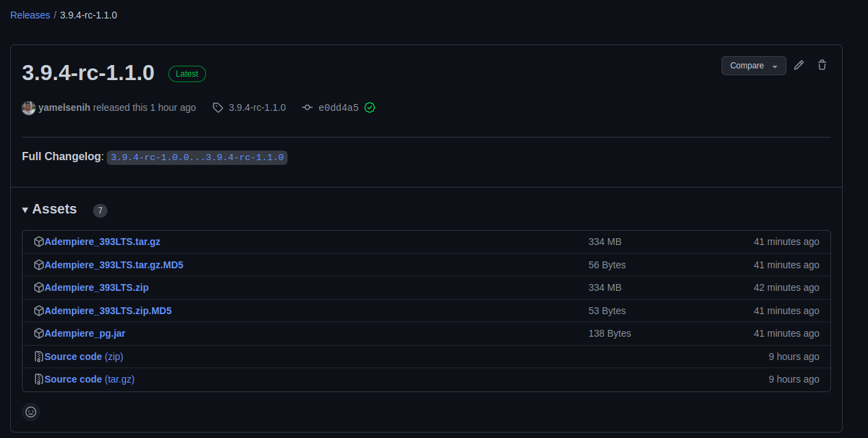868x438 pixels.
Task: Click yamelsenih's avatar
Action: [x=28, y=107]
